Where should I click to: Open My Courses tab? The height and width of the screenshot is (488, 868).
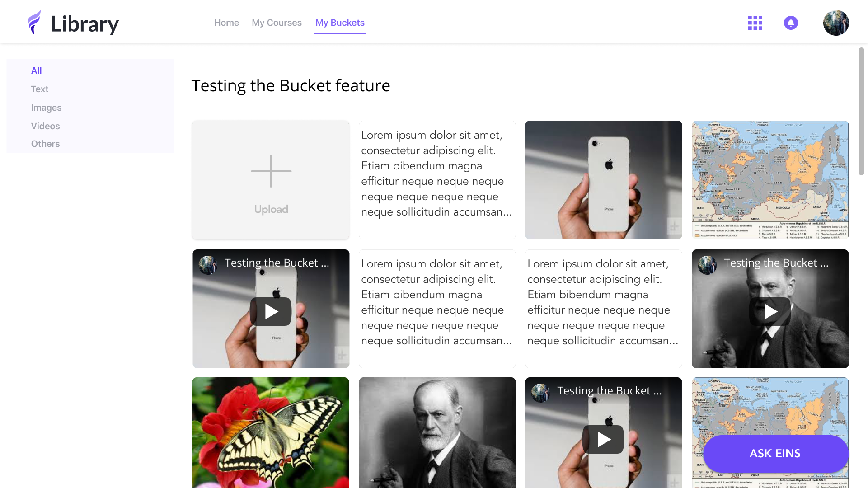pyautogui.click(x=277, y=23)
